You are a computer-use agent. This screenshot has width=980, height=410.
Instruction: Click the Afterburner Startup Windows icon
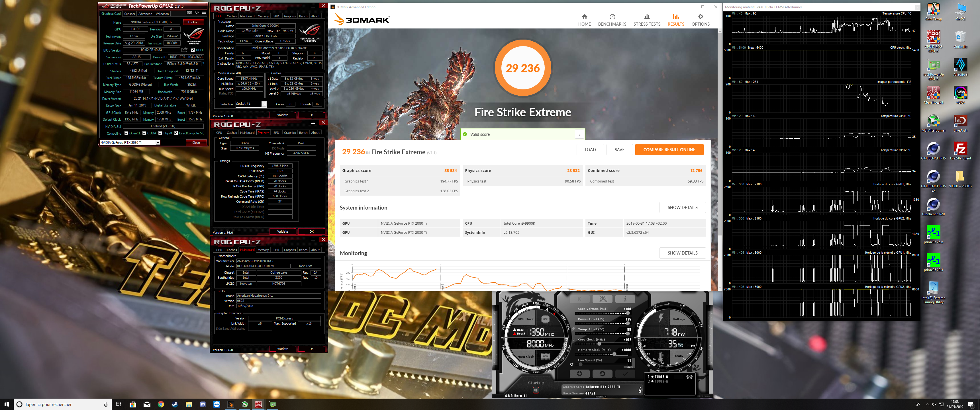(x=536, y=390)
